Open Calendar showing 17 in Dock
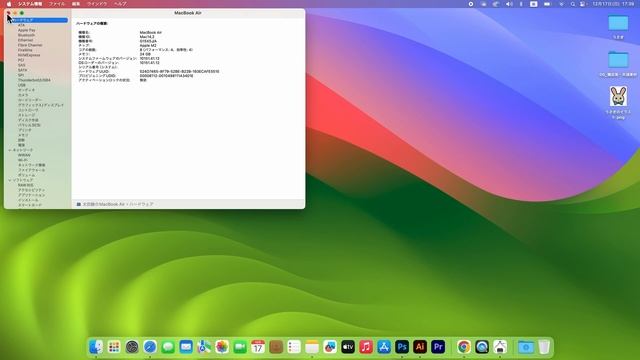The height and width of the screenshot is (360, 640). tap(258, 347)
